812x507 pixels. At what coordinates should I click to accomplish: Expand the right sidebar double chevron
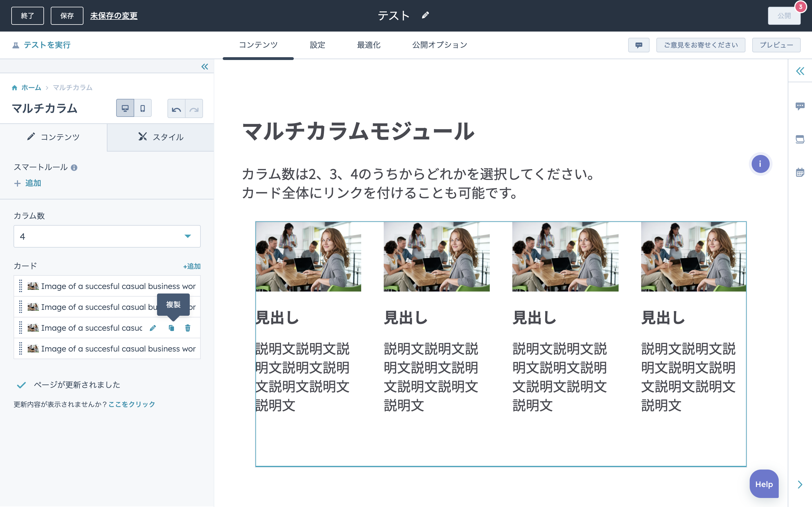coord(800,71)
